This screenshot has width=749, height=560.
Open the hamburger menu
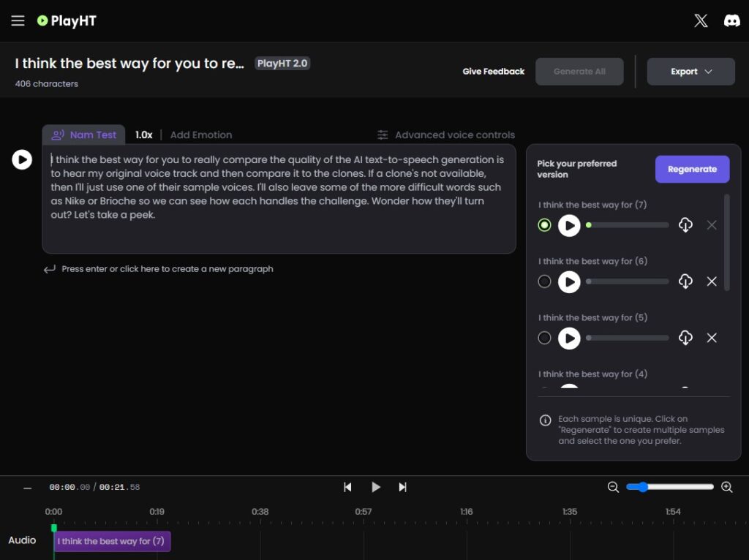(18, 20)
